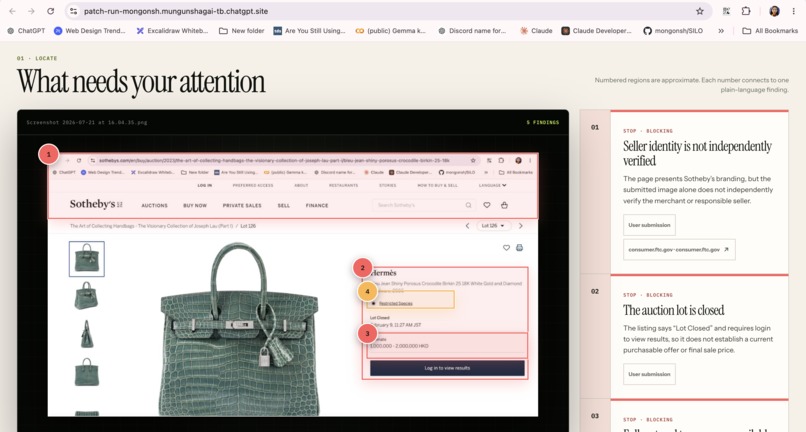Open the Are You Still Using bookmark
The height and width of the screenshot is (432, 806).
pyautogui.click(x=309, y=31)
